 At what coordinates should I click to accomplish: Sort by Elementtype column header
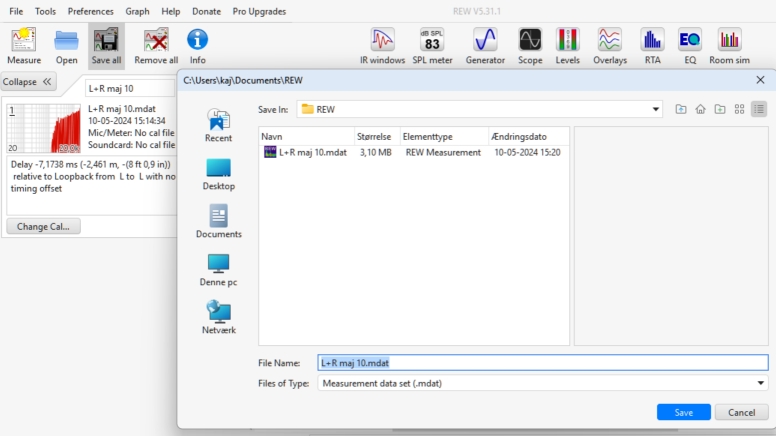click(444, 137)
